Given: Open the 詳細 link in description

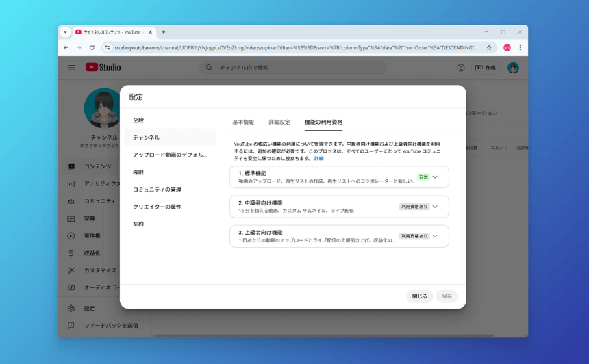Looking at the screenshot, I should click(x=318, y=158).
